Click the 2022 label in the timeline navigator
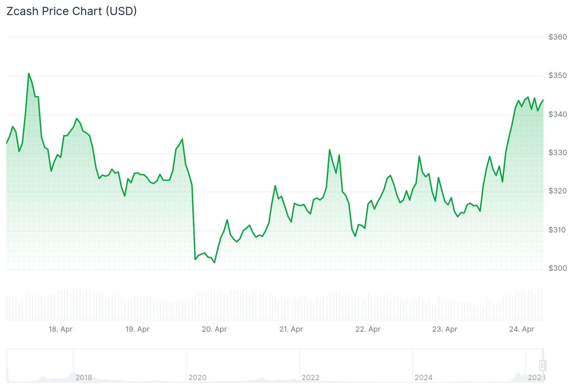 tap(311, 378)
